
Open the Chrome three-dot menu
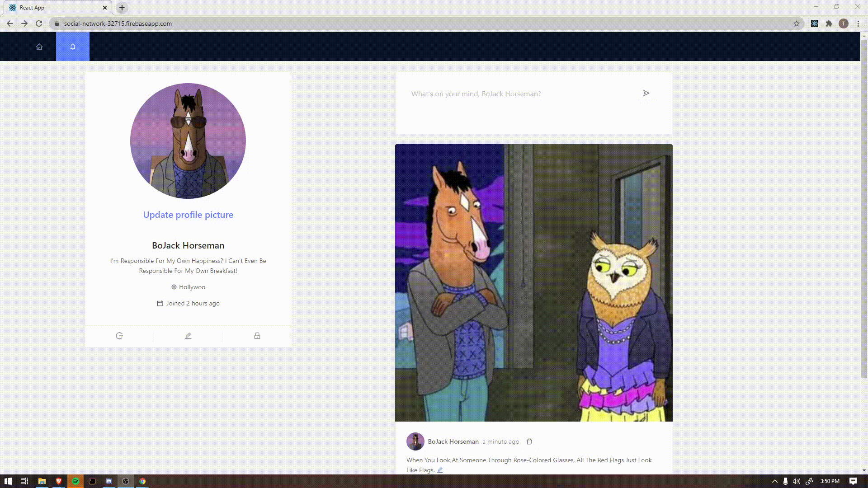(x=858, y=23)
